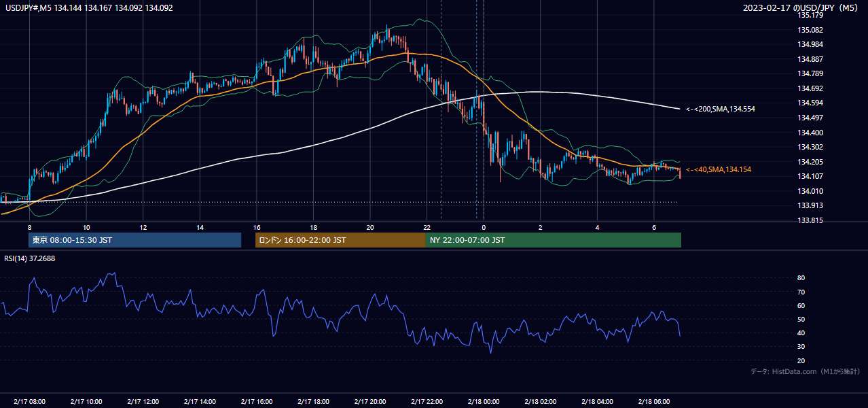Click the RSI 30 level label
This screenshot has height=408, width=868.
[801, 347]
